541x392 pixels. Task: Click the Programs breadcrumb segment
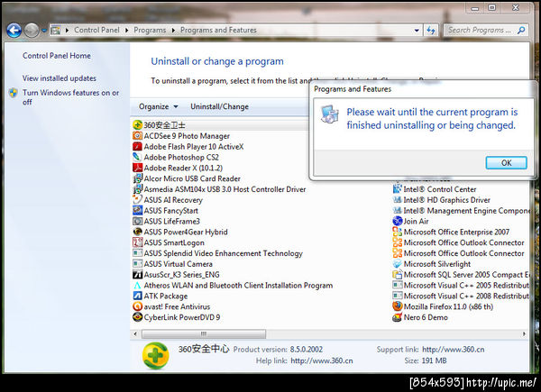tap(150, 31)
